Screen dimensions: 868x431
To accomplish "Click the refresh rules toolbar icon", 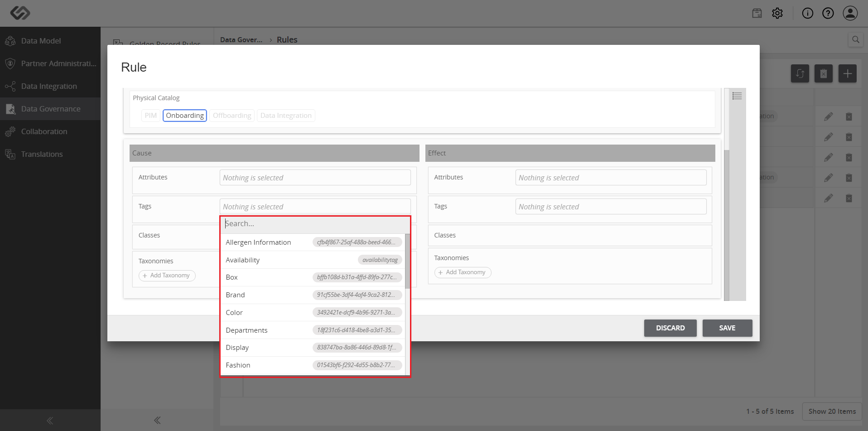I will (x=800, y=73).
